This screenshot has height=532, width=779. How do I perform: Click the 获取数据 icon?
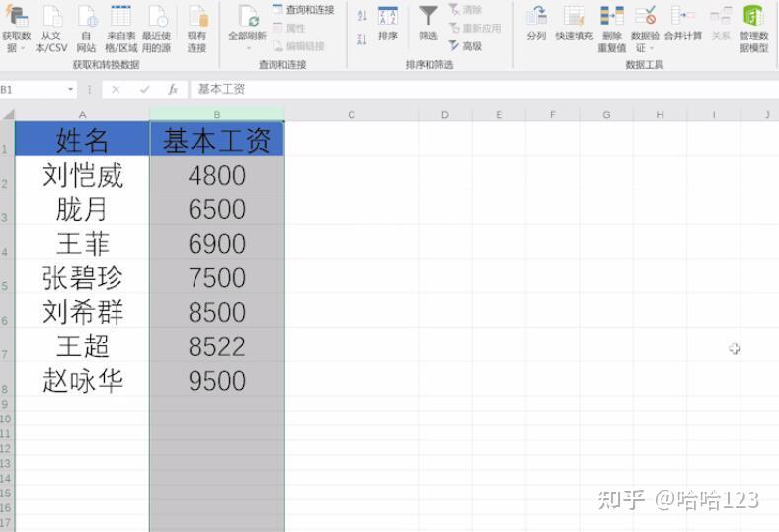click(16, 17)
